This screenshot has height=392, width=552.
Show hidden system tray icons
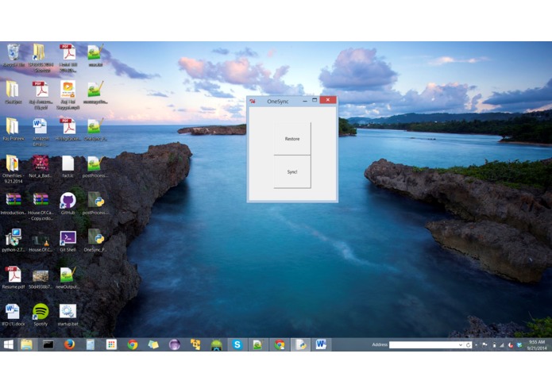[477, 345]
